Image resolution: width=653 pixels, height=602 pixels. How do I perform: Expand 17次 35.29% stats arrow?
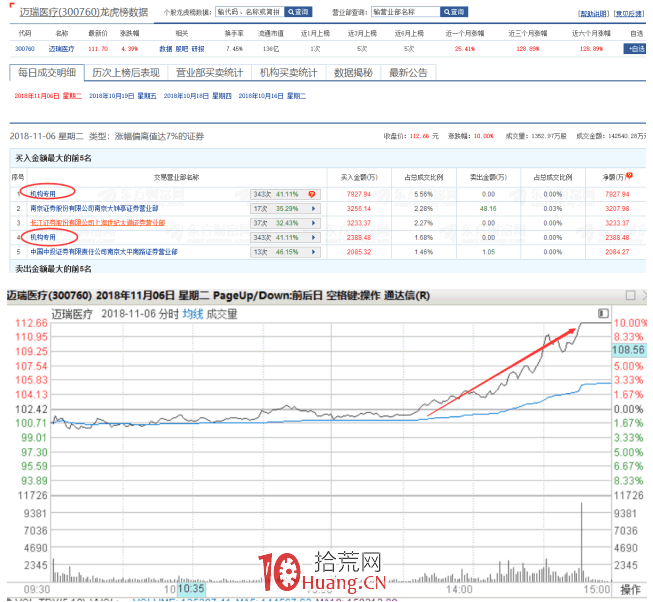pyautogui.click(x=314, y=209)
